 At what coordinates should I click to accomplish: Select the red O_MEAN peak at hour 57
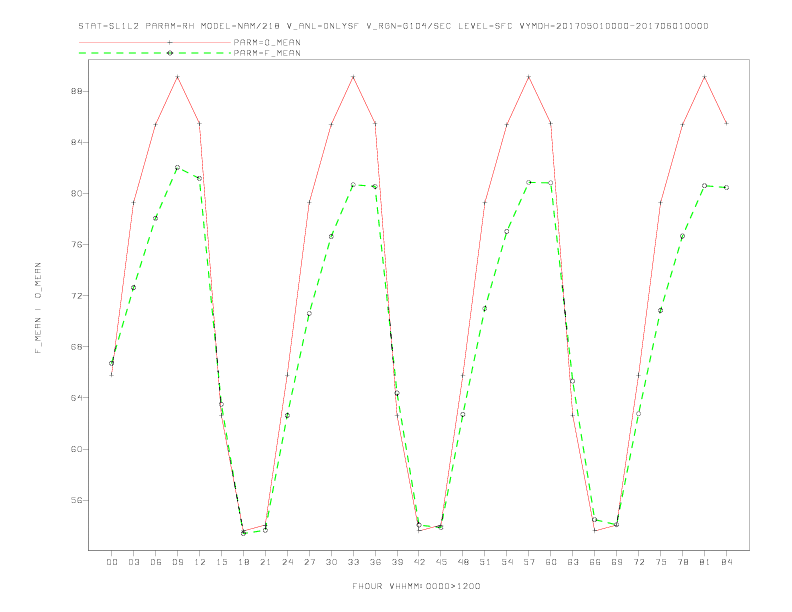529,77
